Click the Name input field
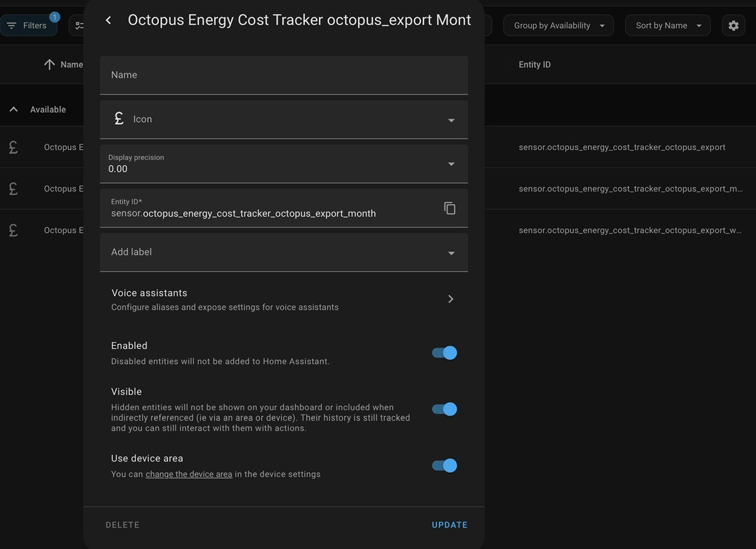 [283, 75]
